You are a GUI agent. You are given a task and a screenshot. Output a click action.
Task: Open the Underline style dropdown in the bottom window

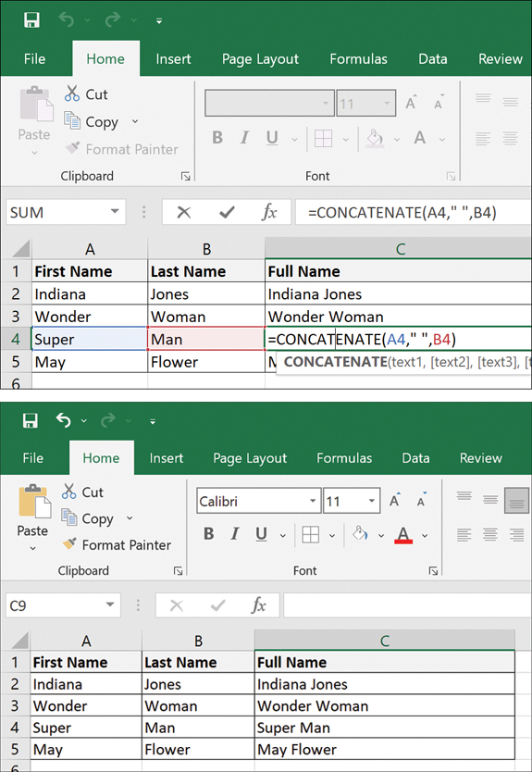click(282, 535)
